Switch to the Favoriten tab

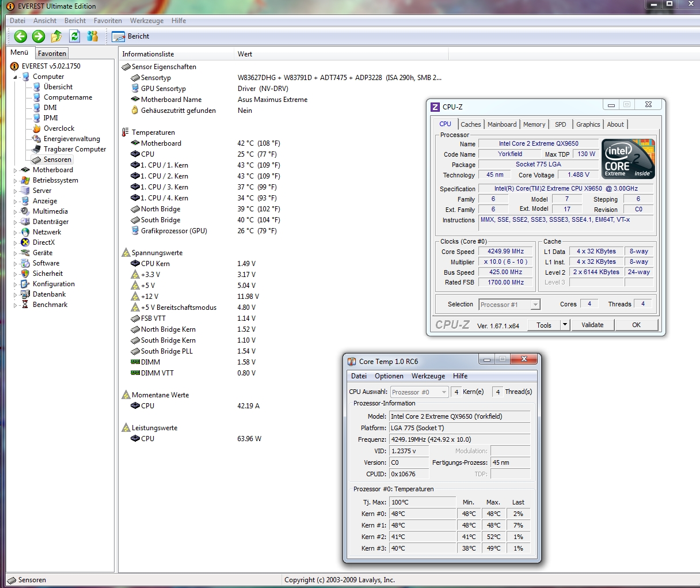(52, 54)
